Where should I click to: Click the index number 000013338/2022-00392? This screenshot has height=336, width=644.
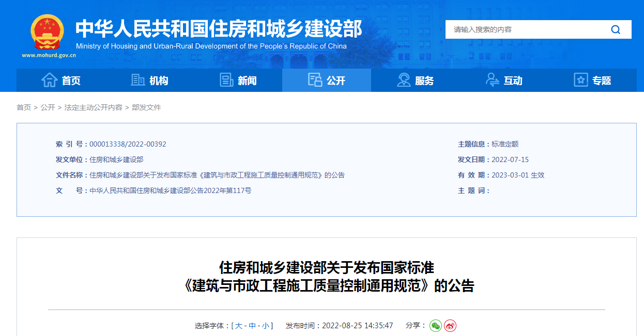click(128, 145)
